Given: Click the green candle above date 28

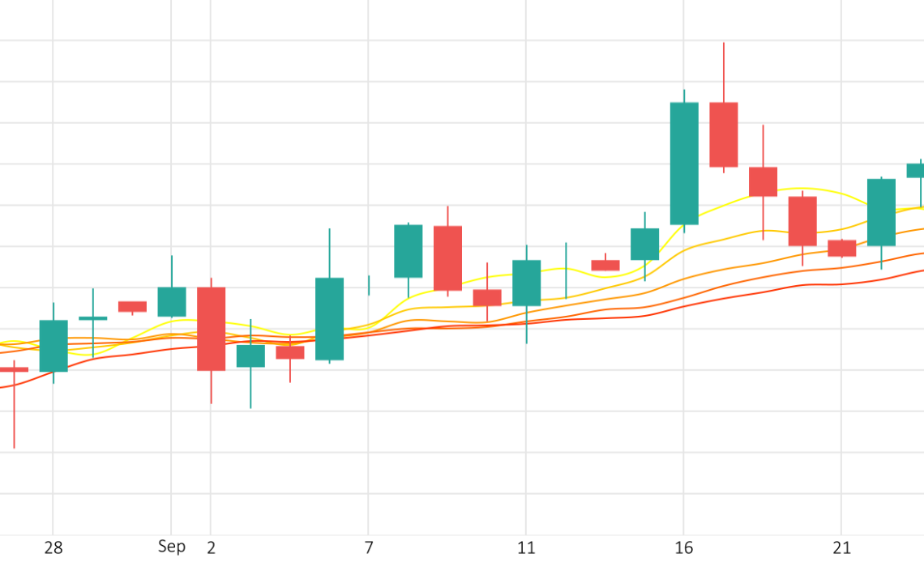Looking at the screenshot, I should [x=53, y=346].
